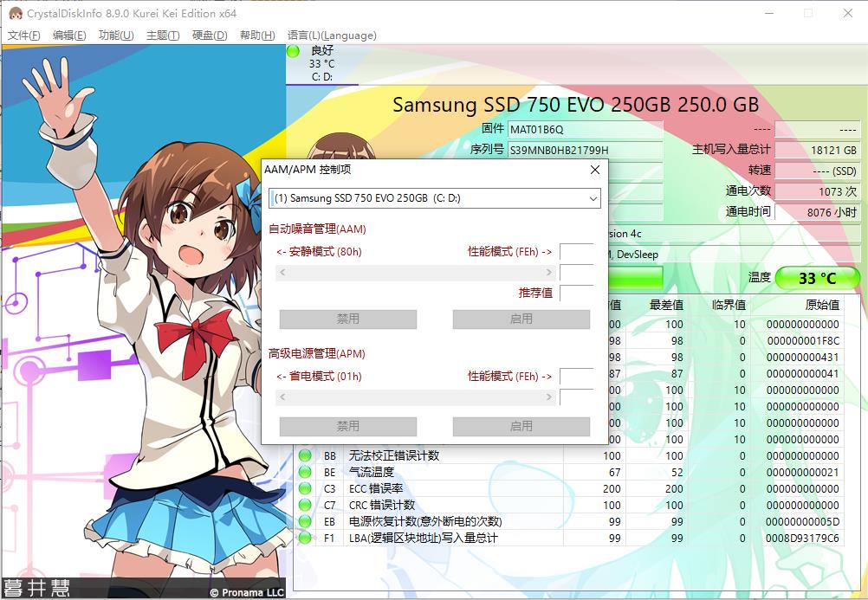Viewport: 868px width, 600px height.
Task: Click the 转速 ---- (SSD) value
Action: coord(817,171)
